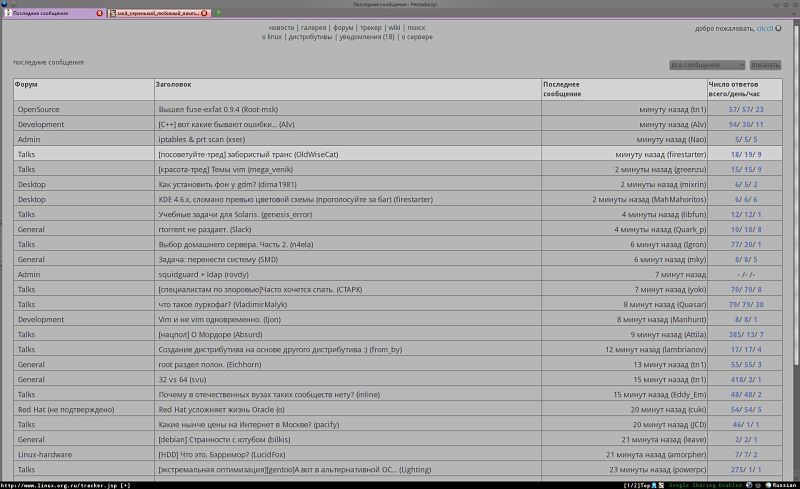Open topic 'Задача: перенести систему'
This screenshot has width=800, height=489.
(x=218, y=259)
